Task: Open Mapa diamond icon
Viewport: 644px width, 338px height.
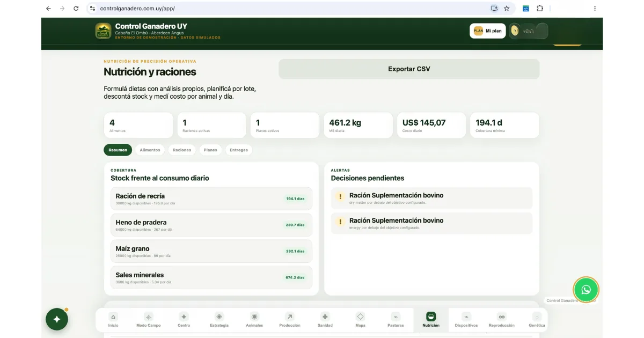Action: click(x=360, y=317)
